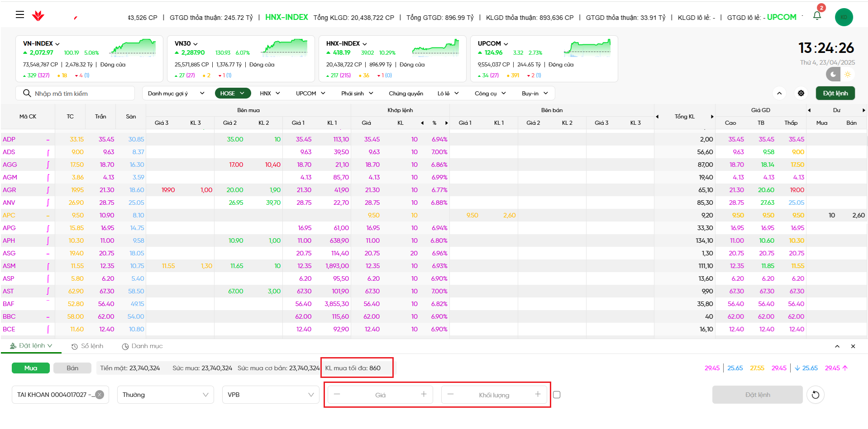868x429 pixels.
Task: Tick the checkbox beside the quantity field
Action: [x=557, y=395]
